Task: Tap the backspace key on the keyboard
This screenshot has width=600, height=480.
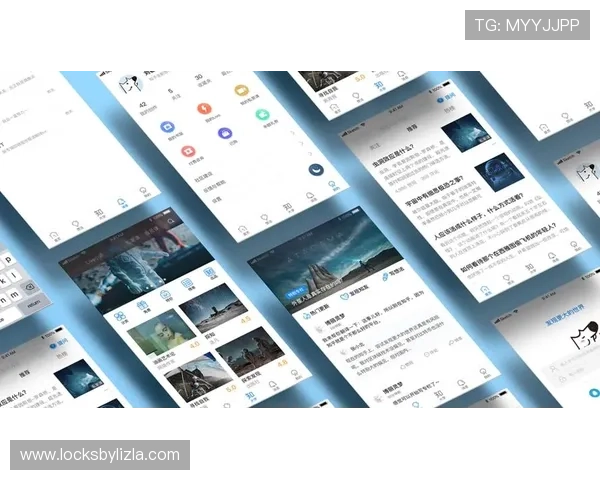Action: tap(29, 287)
